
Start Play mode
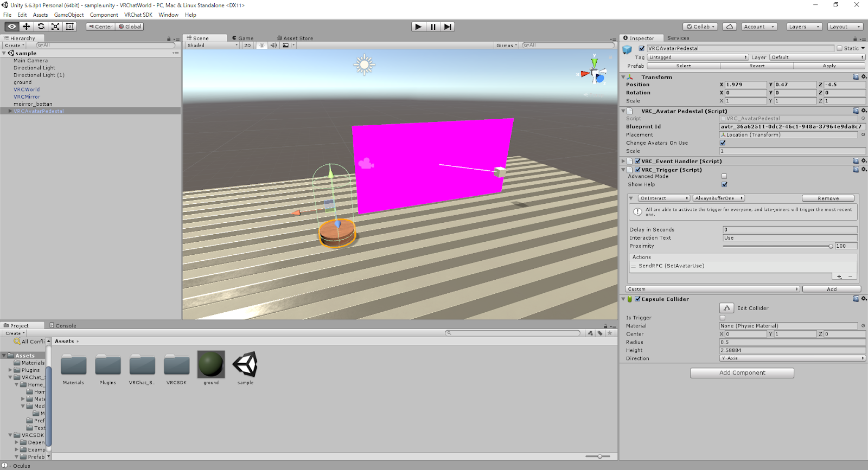(x=418, y=27)
